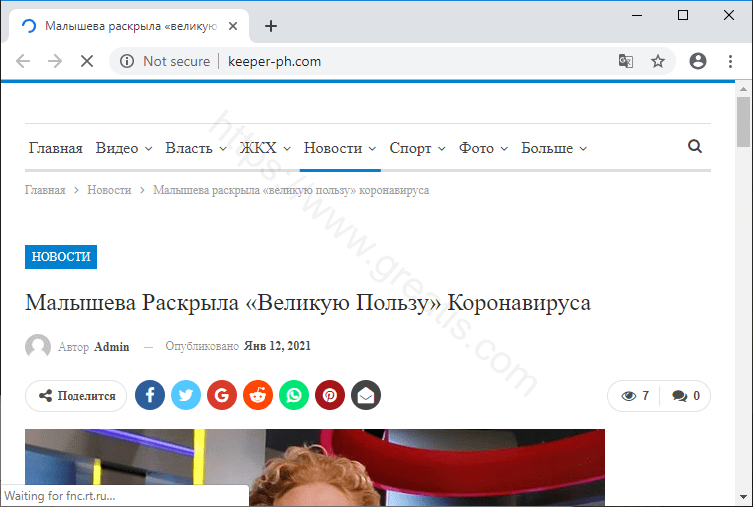
Task: Click scrollbar up arrow
Action: tap(743, 89)
